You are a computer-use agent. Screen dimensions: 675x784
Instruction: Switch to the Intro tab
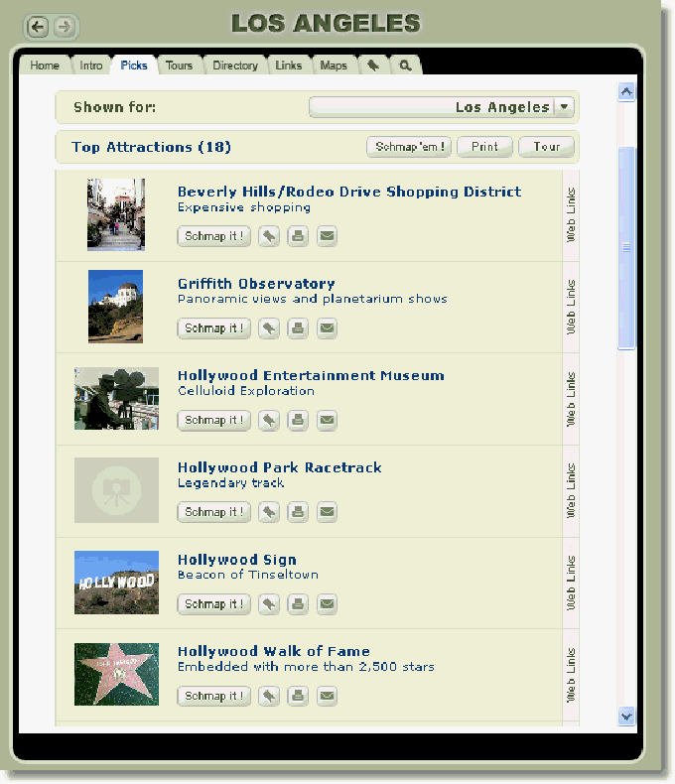click(91, 65)
